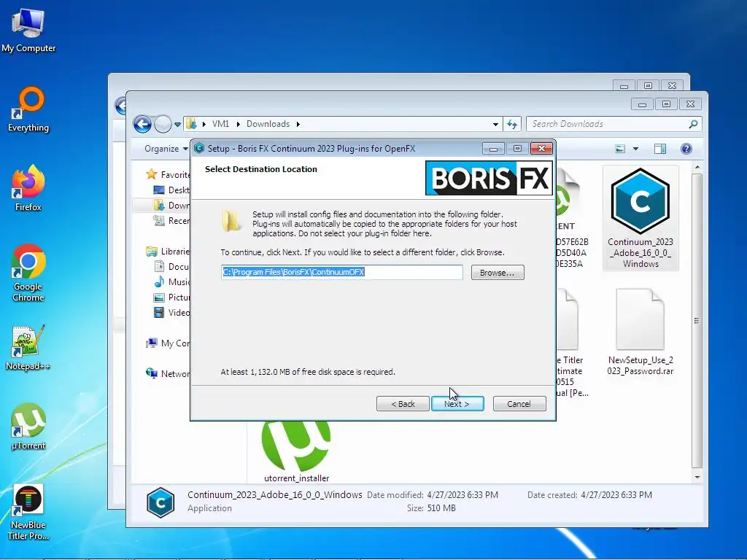Screen dimensions: 747x560
Task: Select Downloads in the navigation pane
Action: [x=171, y=205]
